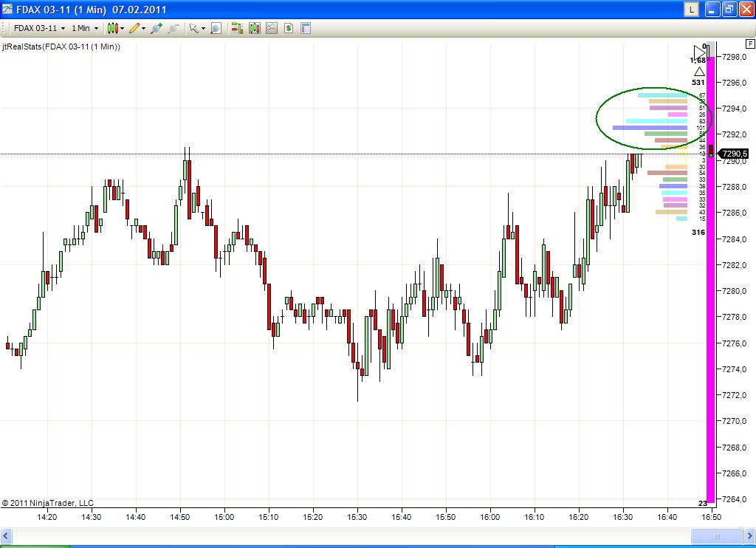Open Indicators via the line-chart icon
Image resolution: width=756 pixels, height=548 pixels.
(272, 28)
